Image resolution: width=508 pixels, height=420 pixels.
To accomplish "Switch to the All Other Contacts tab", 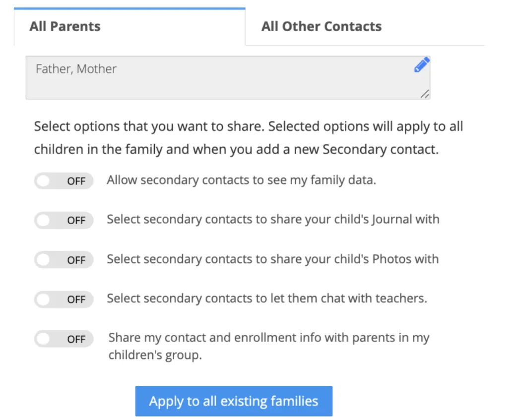I will pyautogui.click(x=321, y=26).
